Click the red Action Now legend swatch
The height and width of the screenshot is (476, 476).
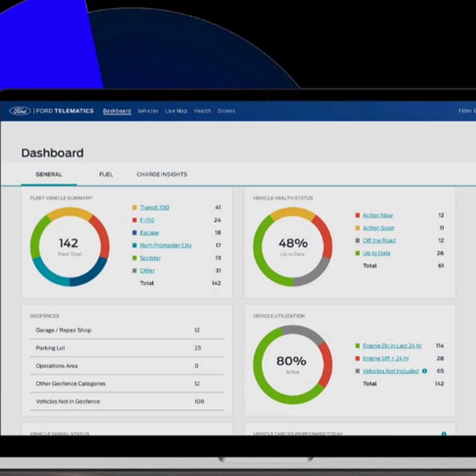coord(357,215)
